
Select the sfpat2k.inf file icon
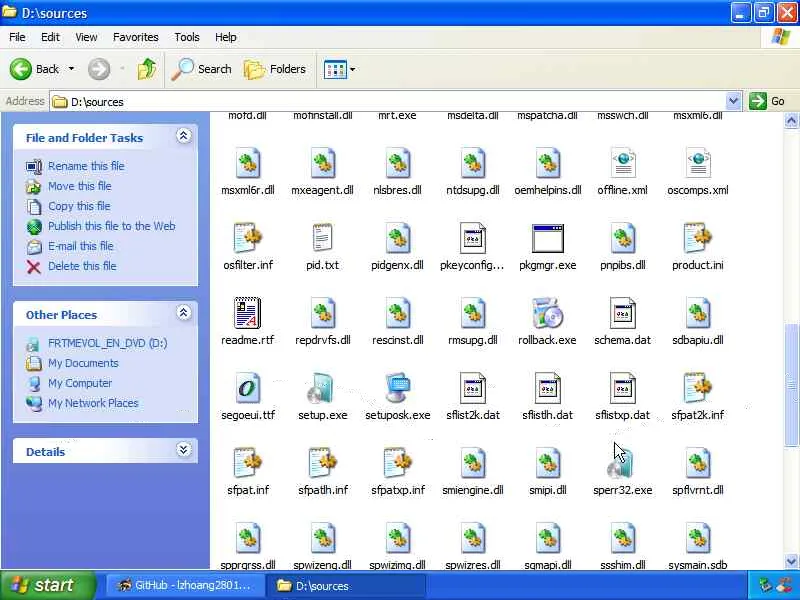coord(697,389)
